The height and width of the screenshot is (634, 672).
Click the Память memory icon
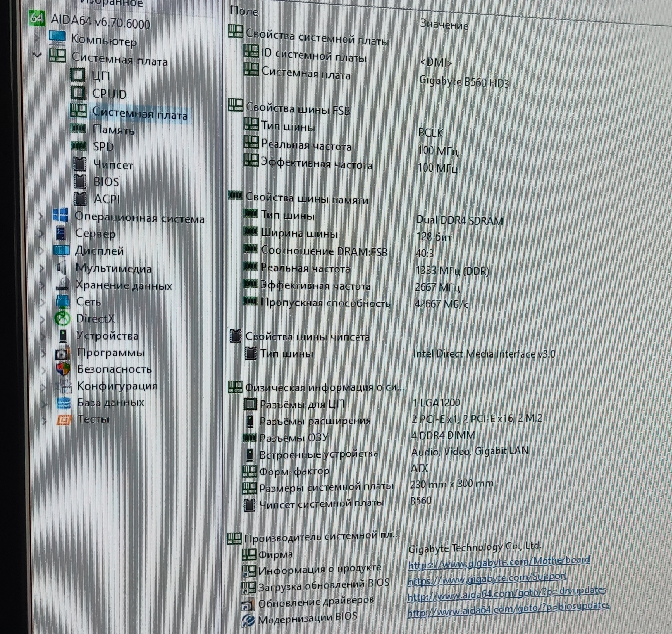[x=79, y=128]
